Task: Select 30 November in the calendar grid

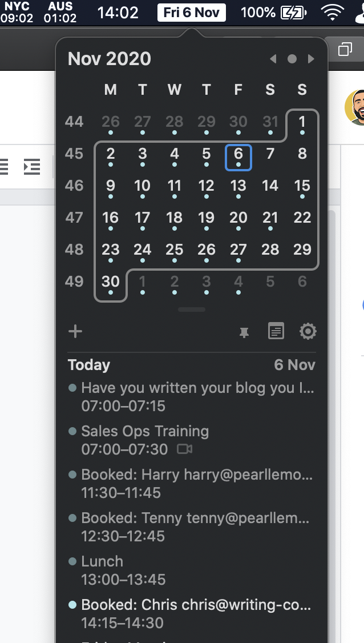Action: pyautogui.click(x=111, y=282)
